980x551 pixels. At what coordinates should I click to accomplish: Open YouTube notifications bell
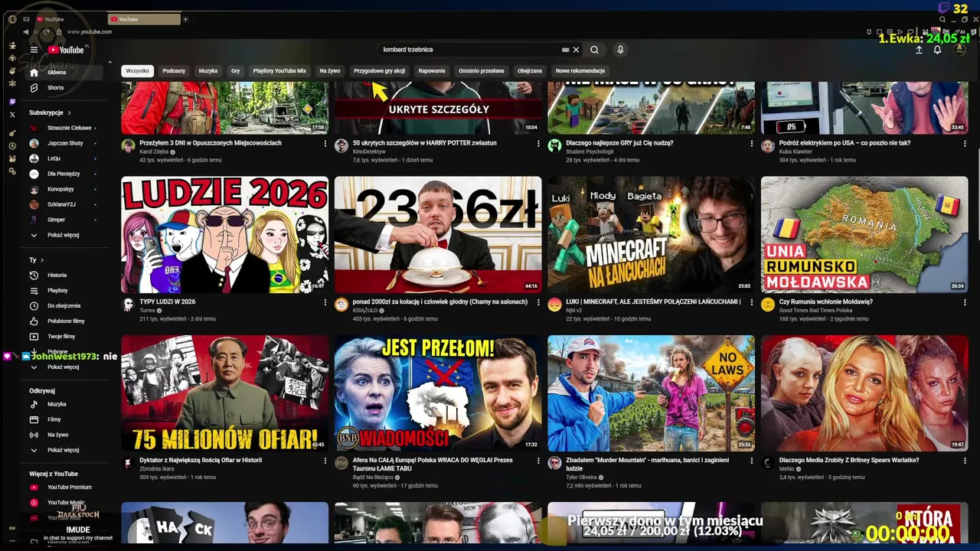pos(937,50)
